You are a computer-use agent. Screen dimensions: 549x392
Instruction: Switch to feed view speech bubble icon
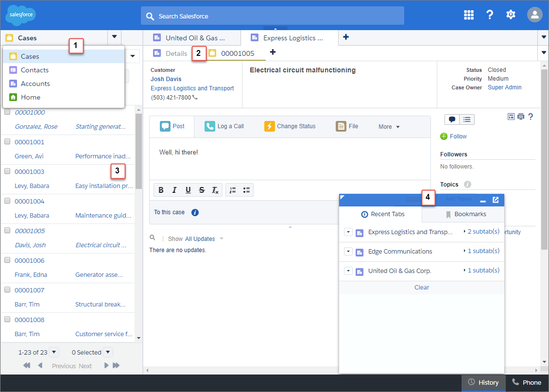[x=452, y=119]
